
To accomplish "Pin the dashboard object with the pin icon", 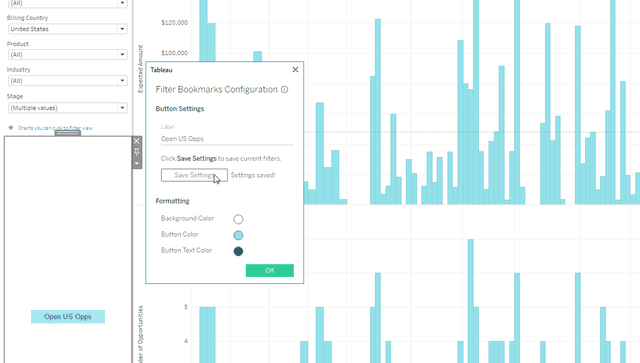I will click(x=137, y=152).
